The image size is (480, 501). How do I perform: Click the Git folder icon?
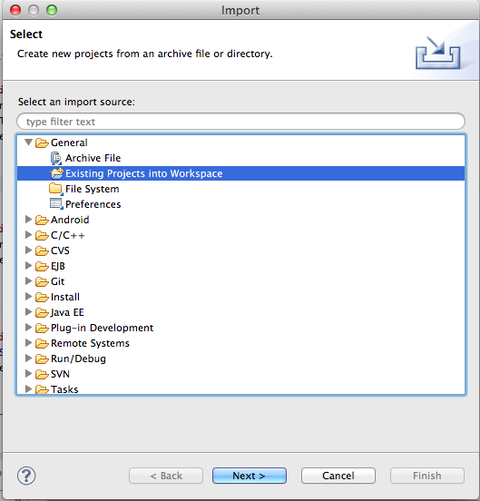(x=42, y=282)
